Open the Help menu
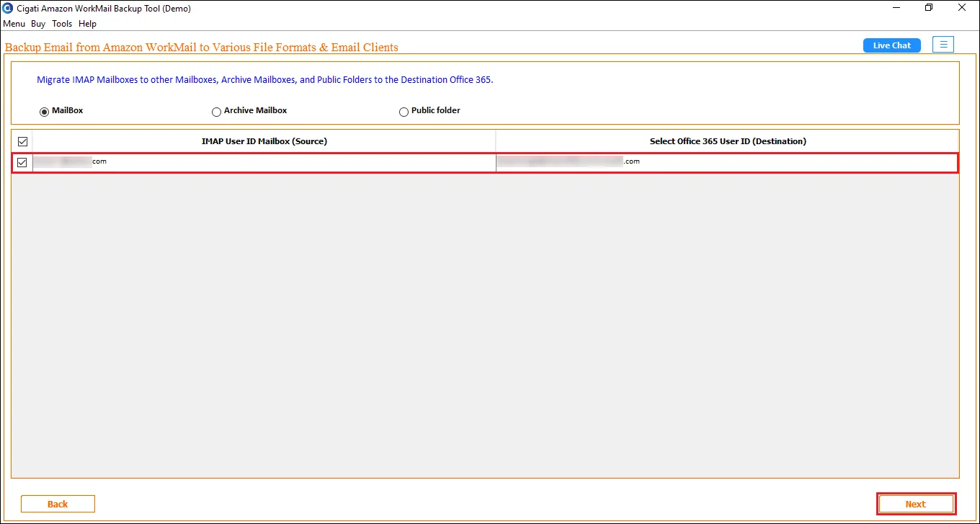 [87, 24]
